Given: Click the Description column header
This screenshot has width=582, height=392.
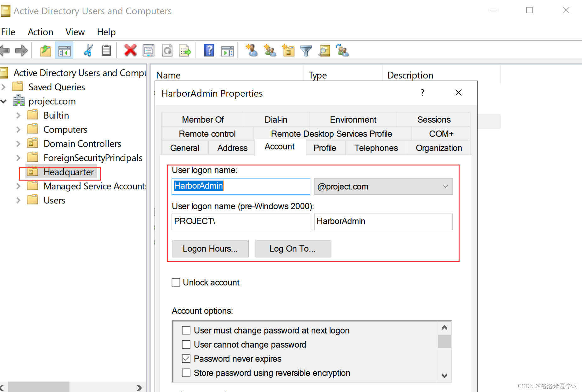Looking at the screenshot, I should (410, 76).
